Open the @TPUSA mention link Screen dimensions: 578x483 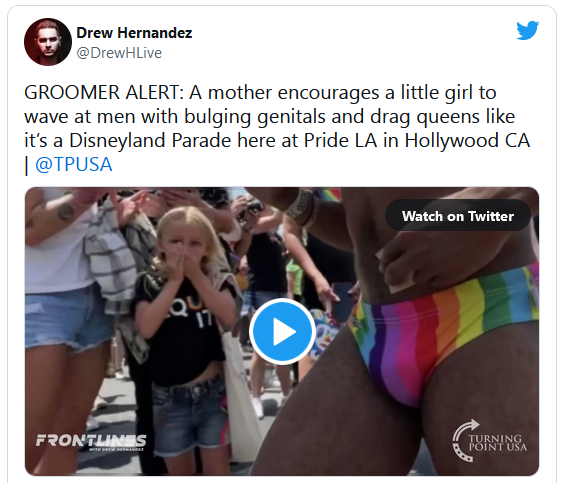[74, 164]
